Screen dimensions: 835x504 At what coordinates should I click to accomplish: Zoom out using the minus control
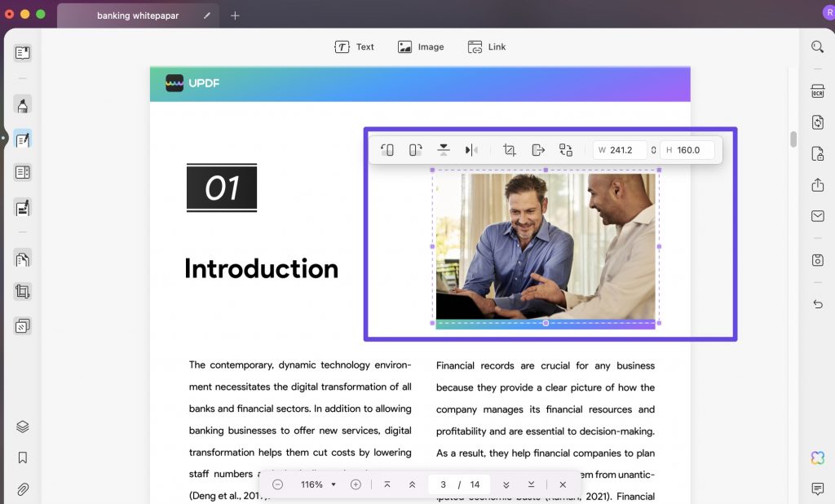(277, 484)
